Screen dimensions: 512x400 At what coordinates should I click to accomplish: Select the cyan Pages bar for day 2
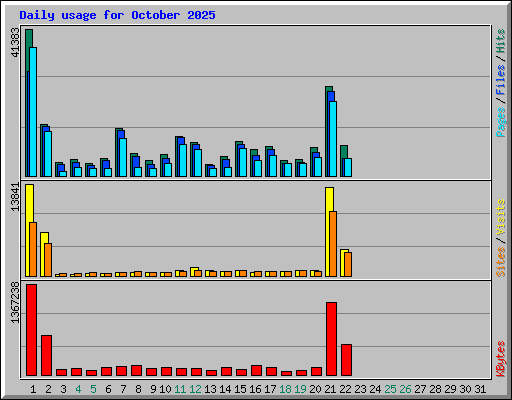(48, 154)
